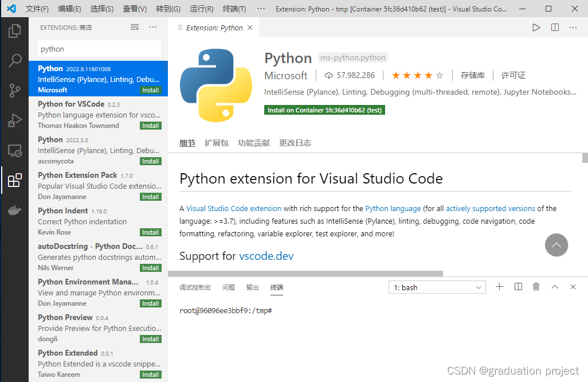Screen dimensions: 588x382
Task: Add a new terminal with plus icon
Action: [x=500, y=287]
